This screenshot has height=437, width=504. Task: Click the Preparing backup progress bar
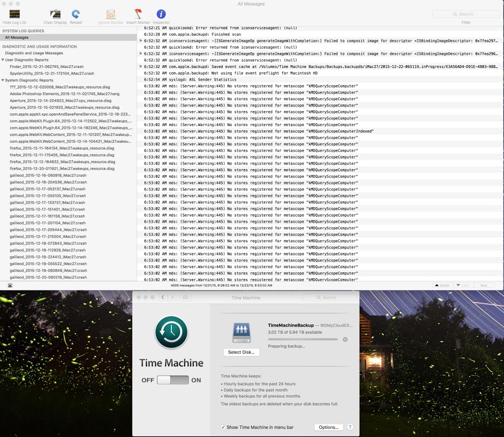tap(303, 339)
